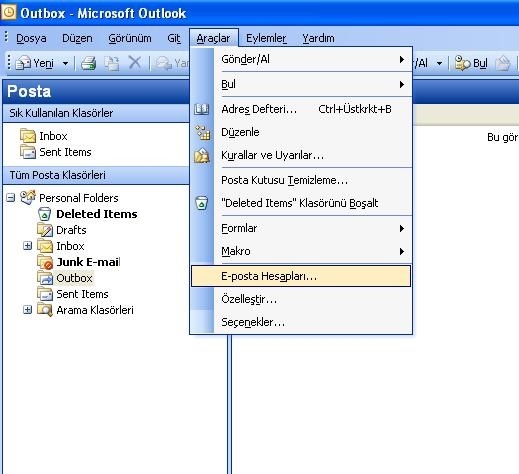
Task: Open the Dosya menu
Action: (x=31, y=38)
